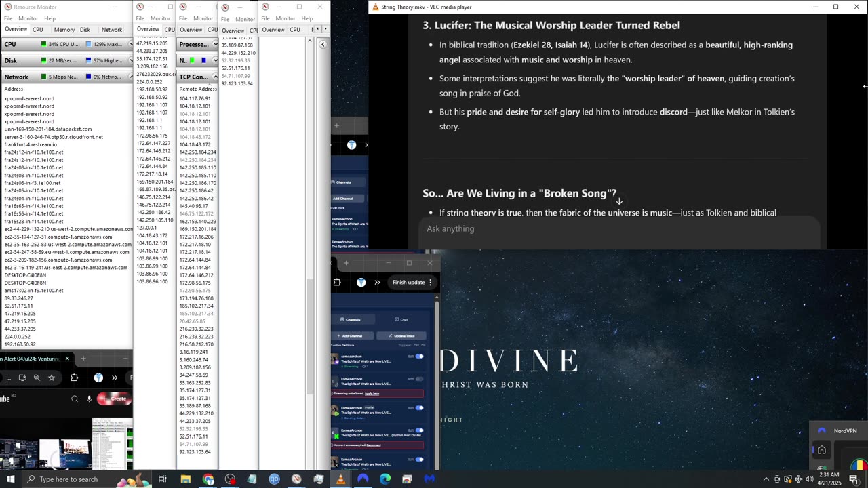Click the scroll-to-bottom arrow in chat
The width and height of the screenshot is (868, 488).
point(619,201)
